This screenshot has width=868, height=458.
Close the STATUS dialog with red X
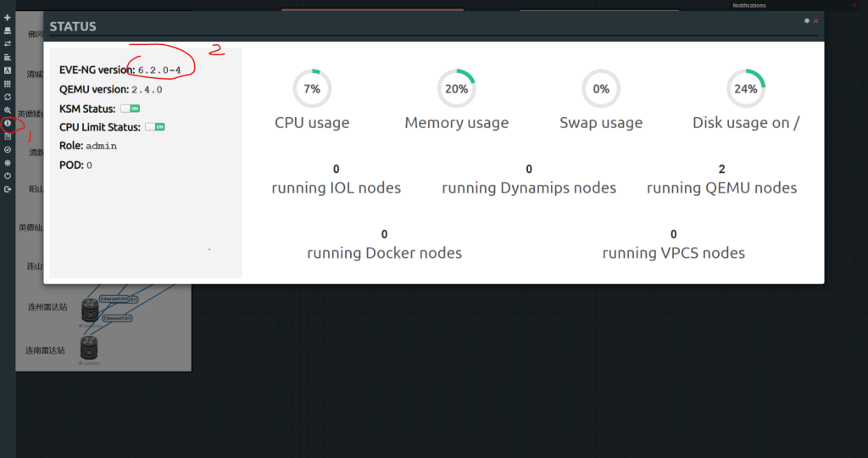click(816, 20)
